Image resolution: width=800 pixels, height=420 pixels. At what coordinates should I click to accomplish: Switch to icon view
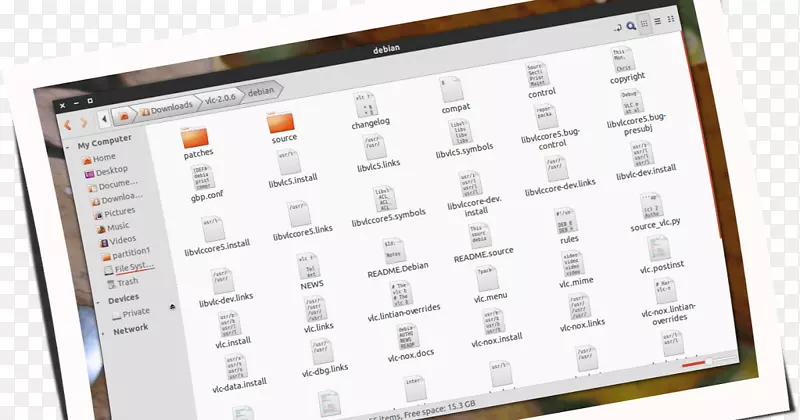(644, 23)
